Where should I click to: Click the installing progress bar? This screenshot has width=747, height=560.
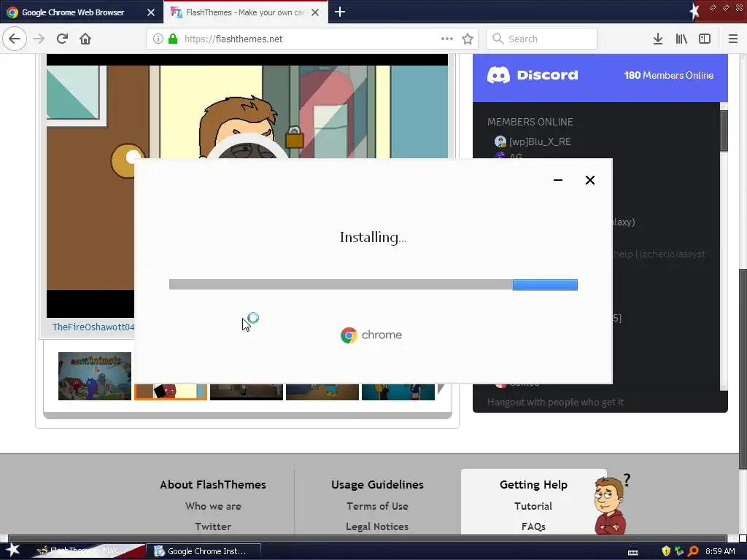(373, 284)
